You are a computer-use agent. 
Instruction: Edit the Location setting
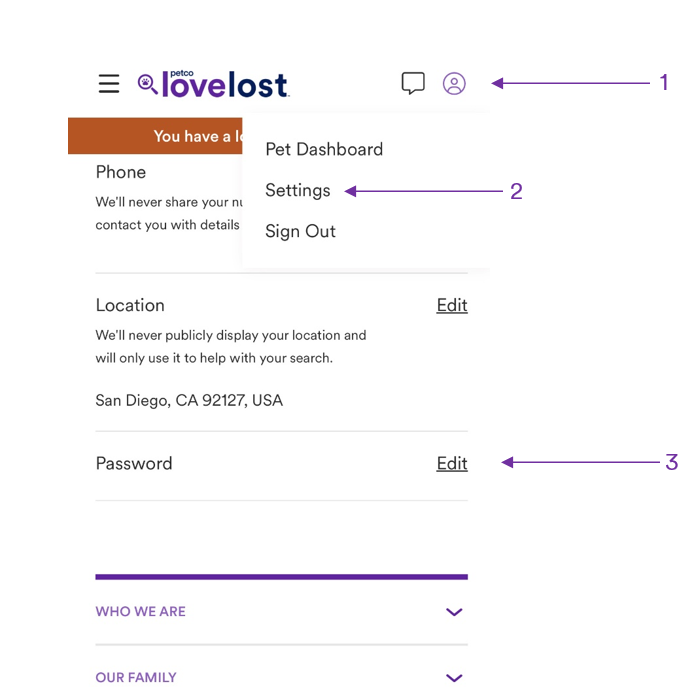(452, 305)
